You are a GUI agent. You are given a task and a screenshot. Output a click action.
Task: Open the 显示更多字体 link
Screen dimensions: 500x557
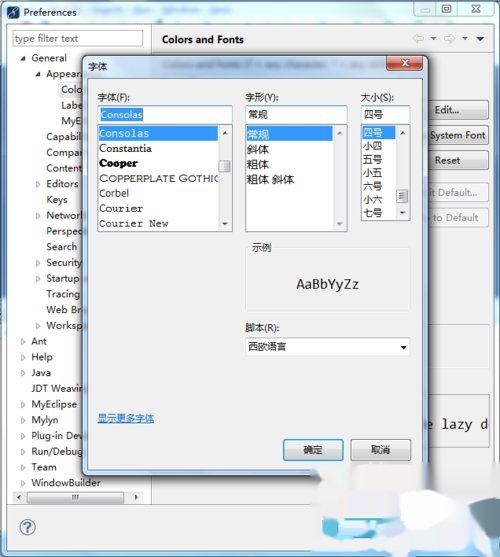(126, 418)
